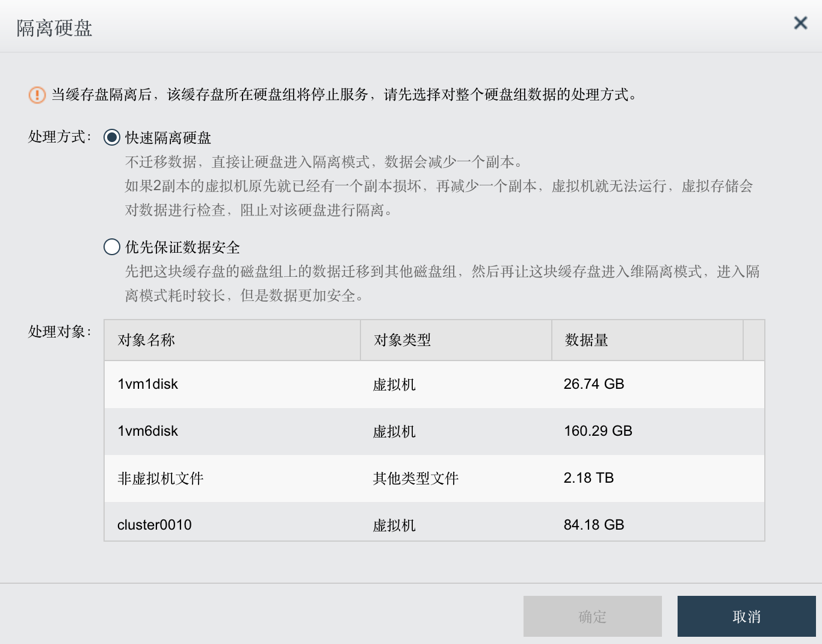The width and height of the screenshot is (822, 644).
Task: Click the 26.74 GB data value
Action: pyautogui.click(x=594, y=384)
